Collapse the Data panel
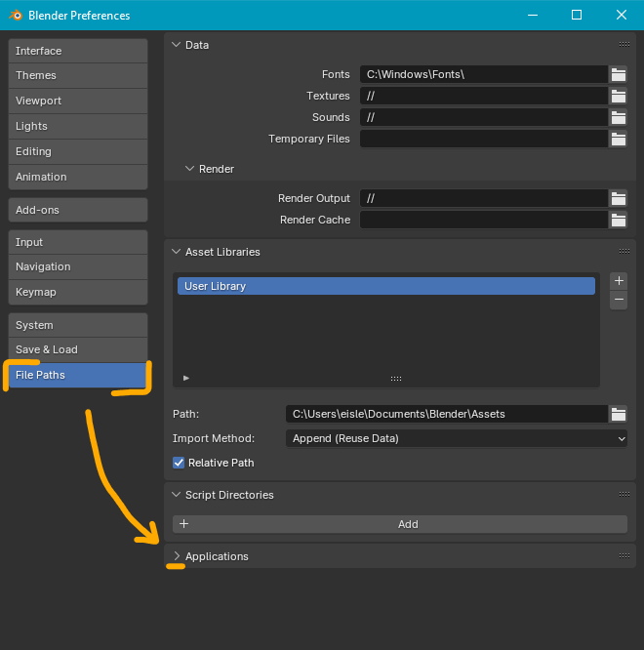 click(x=177, y=45)
